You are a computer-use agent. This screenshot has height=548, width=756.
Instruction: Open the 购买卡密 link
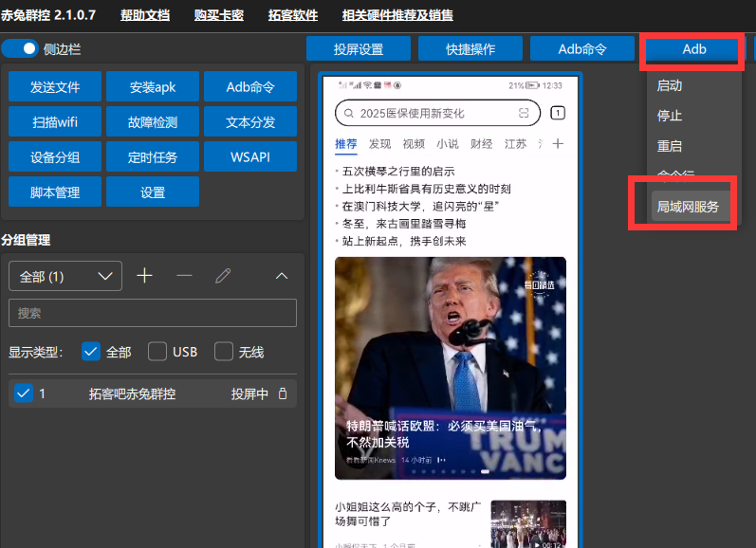pos(219,15)
